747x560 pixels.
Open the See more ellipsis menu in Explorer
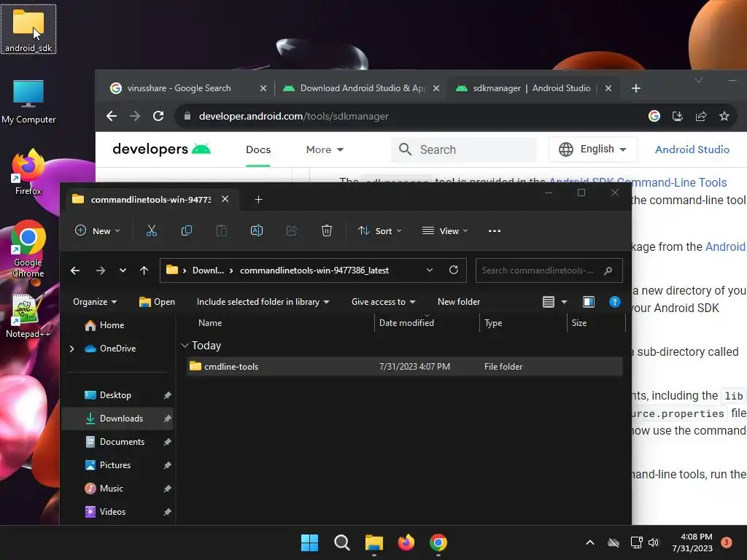[495, 231]
